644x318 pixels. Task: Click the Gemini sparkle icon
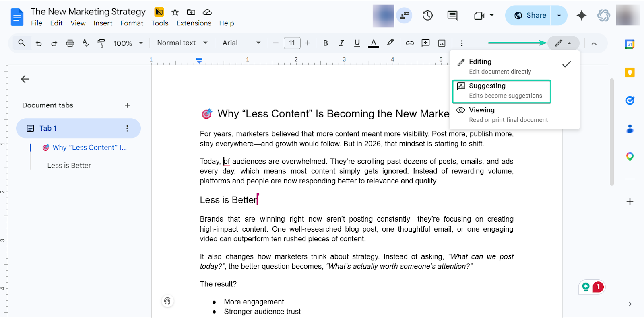click(x=581, y=16)
